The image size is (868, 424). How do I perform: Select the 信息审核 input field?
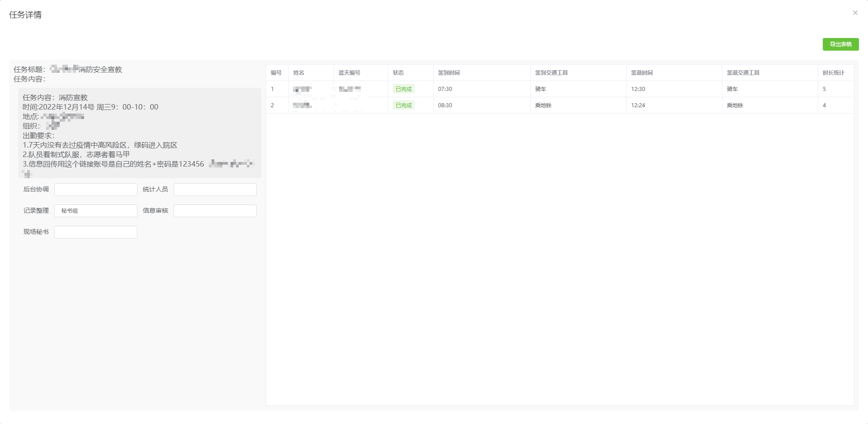tap(215, 211)
